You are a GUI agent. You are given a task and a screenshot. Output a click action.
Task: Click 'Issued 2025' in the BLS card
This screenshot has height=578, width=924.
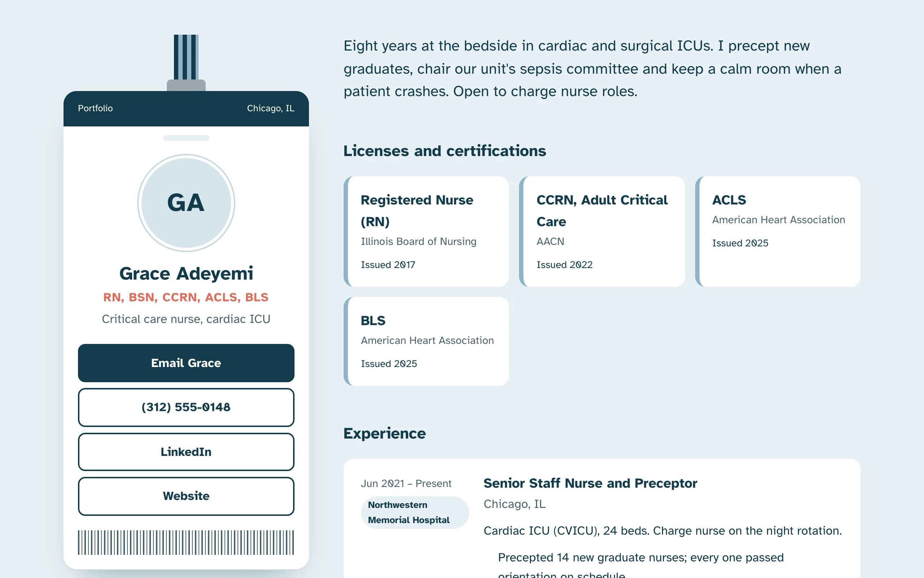point(389,363)
